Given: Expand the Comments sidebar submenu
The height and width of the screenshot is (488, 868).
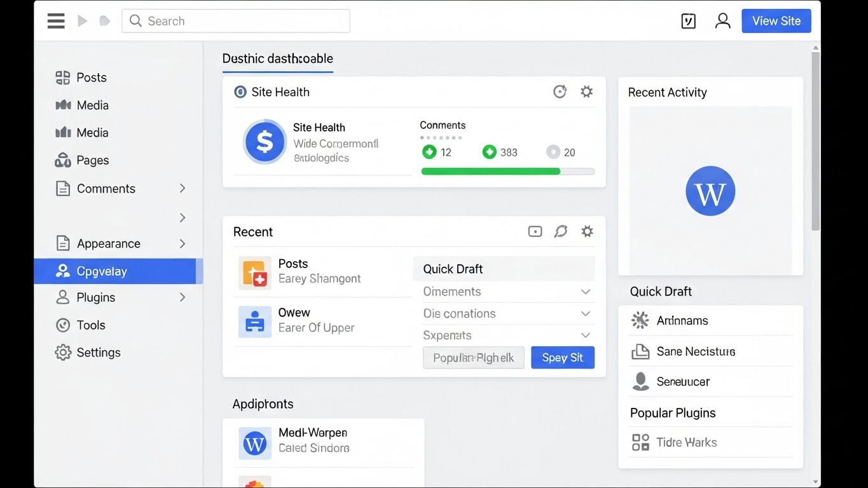Looking at the screenshot, I should click(183, 189).
